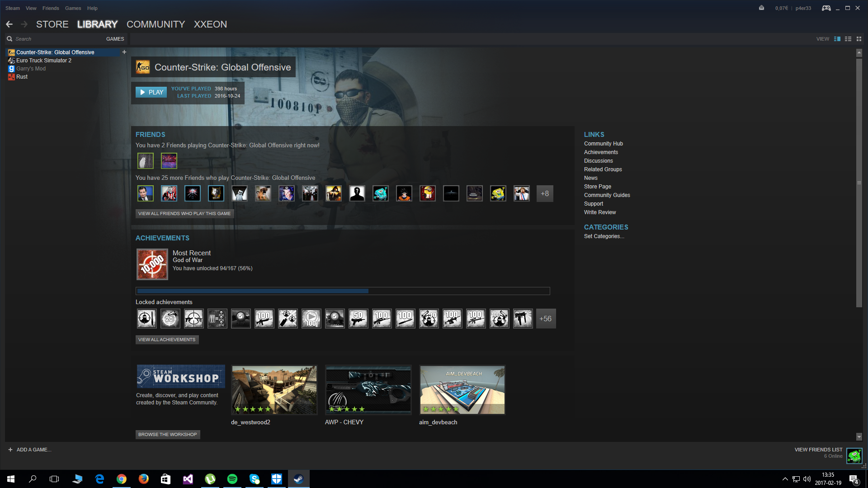Click the Windows Start button
Screen dimensions: 868x488
[11, 479]
